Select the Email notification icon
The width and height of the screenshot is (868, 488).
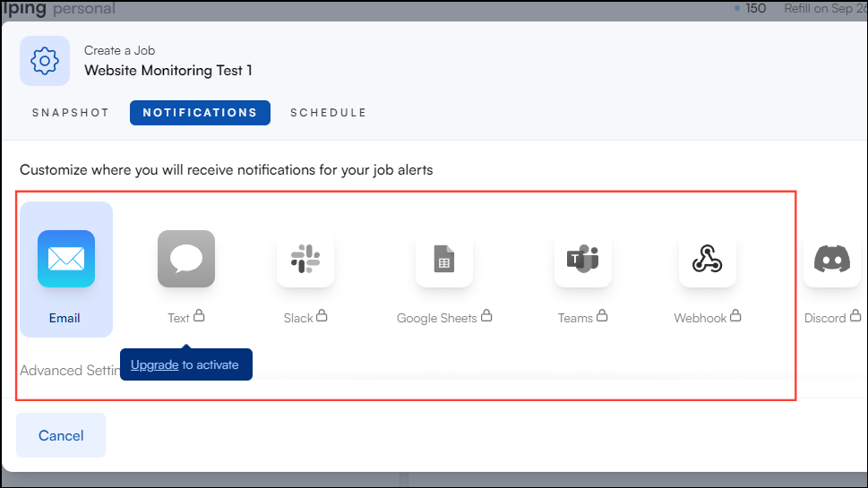66,259
